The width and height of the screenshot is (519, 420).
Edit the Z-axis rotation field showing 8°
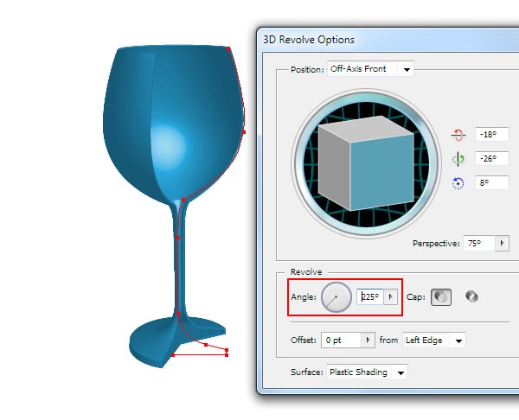tap(492, 183)
